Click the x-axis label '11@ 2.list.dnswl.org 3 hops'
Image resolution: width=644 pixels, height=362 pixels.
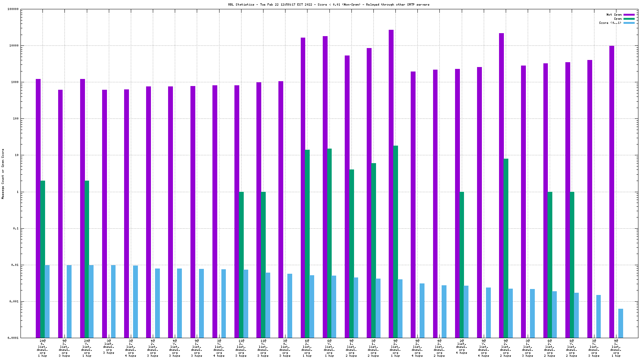[241, 348]
